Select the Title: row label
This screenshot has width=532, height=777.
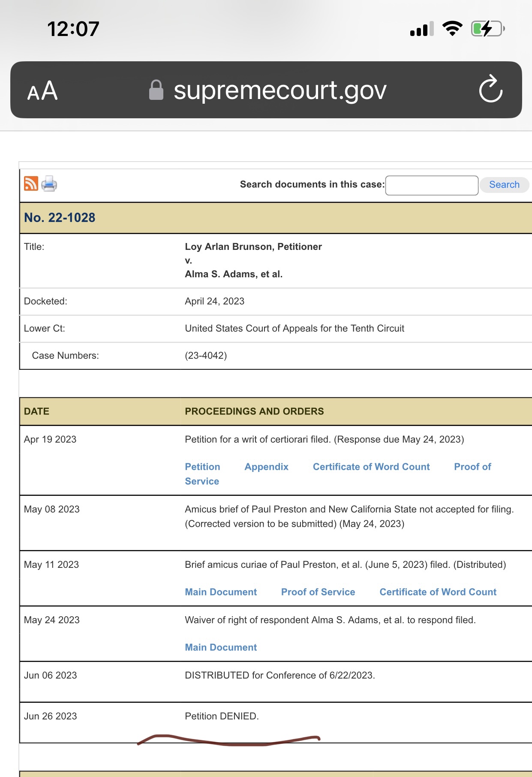[34, 246]
